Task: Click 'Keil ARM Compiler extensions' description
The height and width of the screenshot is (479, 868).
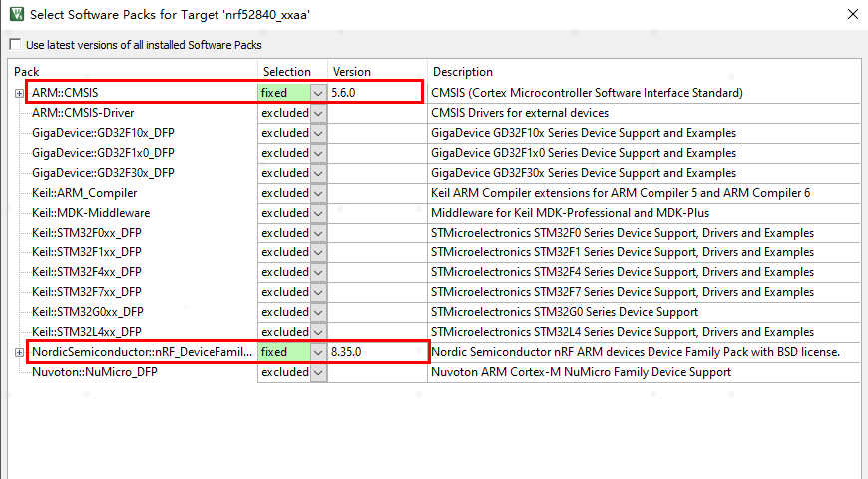Action: (621, 193)
